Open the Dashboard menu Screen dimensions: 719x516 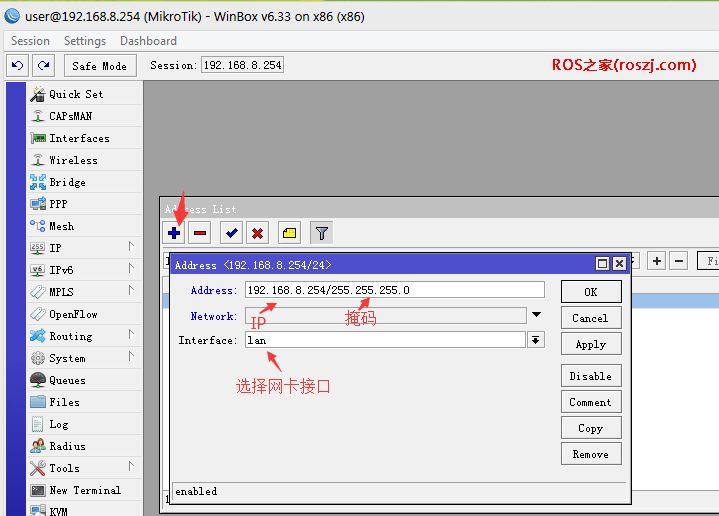click(148, 41)
